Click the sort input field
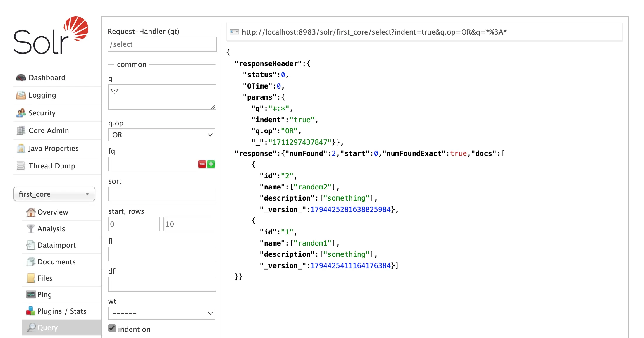 [162, 194]
